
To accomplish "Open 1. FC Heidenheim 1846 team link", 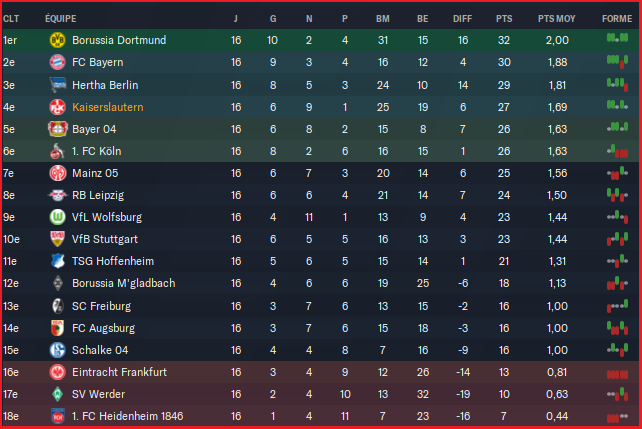I will (126, 416).
